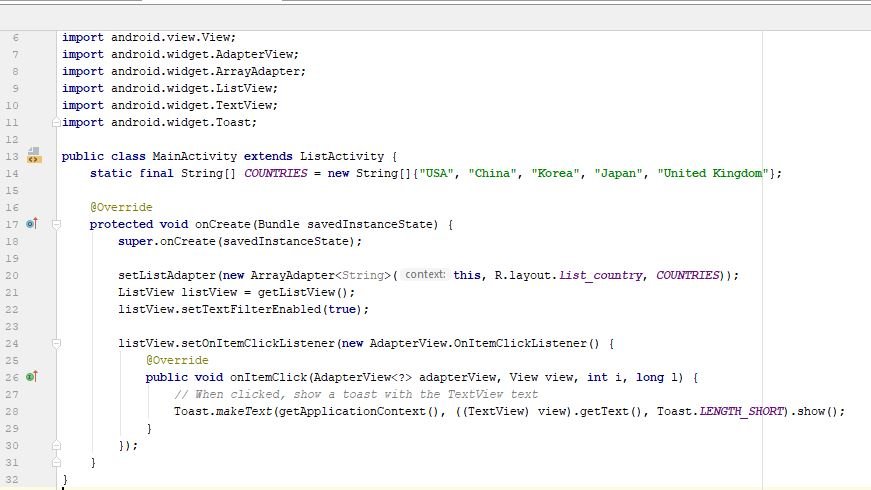The height and width of the screenshot is (490, 871).
Task: Click the LENGTH_SHORT constant
Action: (741, 412)
